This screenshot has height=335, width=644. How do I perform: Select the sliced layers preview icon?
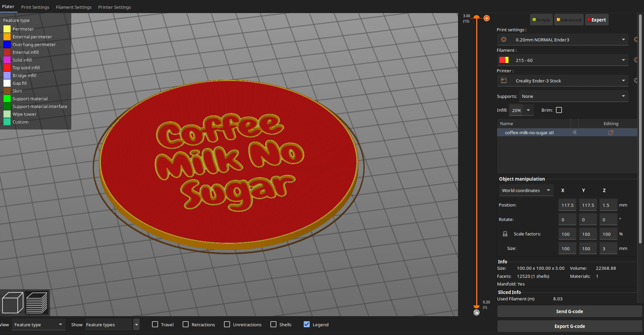coord(37,302)
